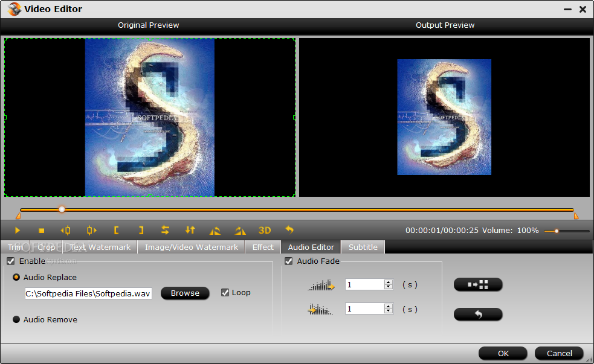Viewport: 594px width, 364px height.
Task: Click the right trim marker on timeline
Action: [576, 216]
